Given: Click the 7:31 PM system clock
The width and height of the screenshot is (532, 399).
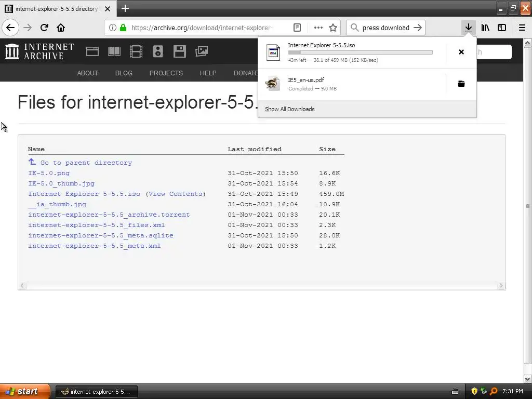Looking at the screenshot, I should 513,392.
